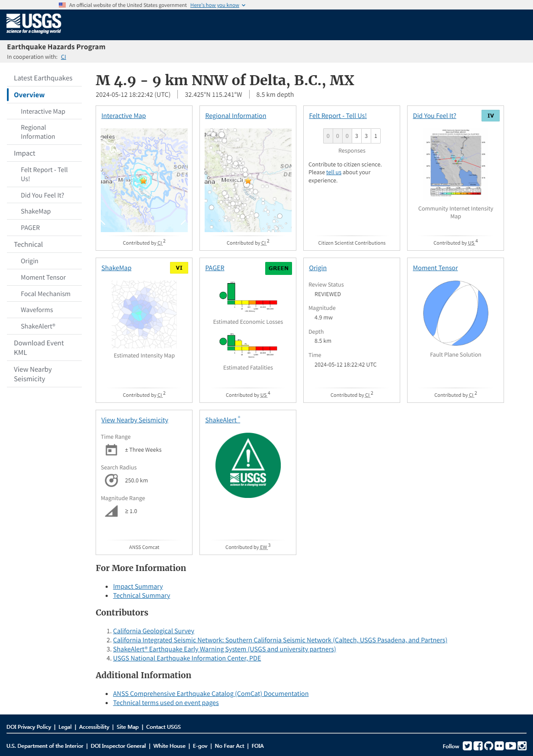
Task: Select Felt Report - Tell Us! in sidebar
Action: tap(44, 174)
